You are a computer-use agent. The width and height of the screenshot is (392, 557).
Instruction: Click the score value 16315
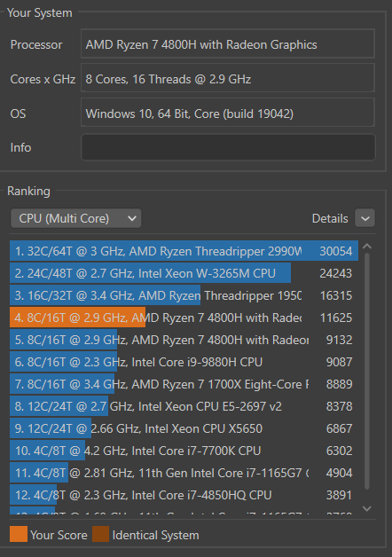click(x=336, y=295)
